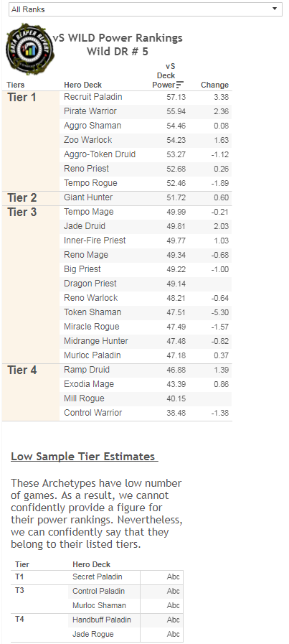
Task: Click the Abc cell beside Jade Rogue
Action: point(174,634)
